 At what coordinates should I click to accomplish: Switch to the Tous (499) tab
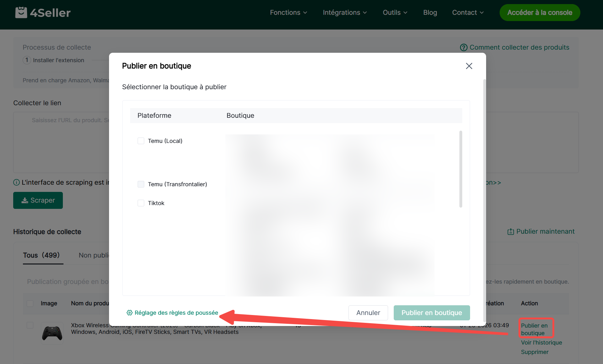click(x=41, y=255)
